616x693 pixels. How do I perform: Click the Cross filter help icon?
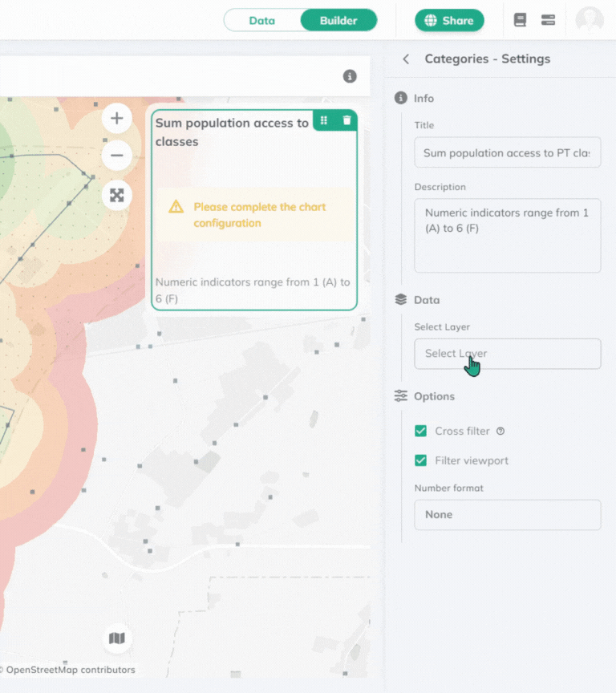(x=500, y=432)
